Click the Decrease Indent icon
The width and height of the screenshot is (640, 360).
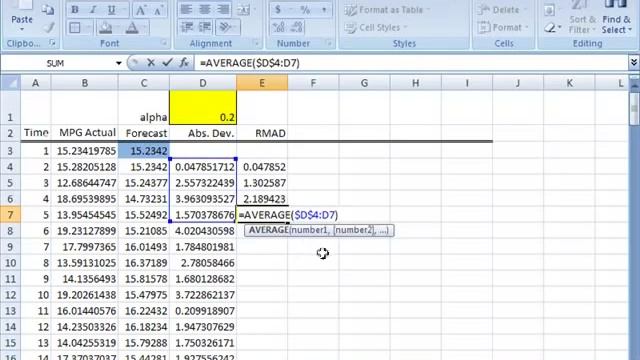click(187, 27)
